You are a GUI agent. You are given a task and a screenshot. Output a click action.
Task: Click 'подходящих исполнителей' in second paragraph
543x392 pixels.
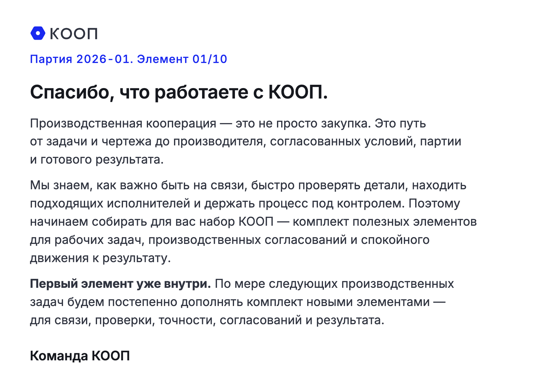(110, 204)
